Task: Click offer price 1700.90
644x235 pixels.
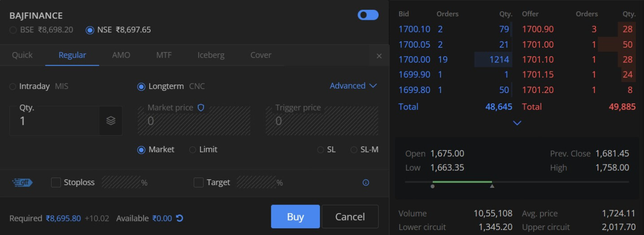Action: (x=538, y=29)
